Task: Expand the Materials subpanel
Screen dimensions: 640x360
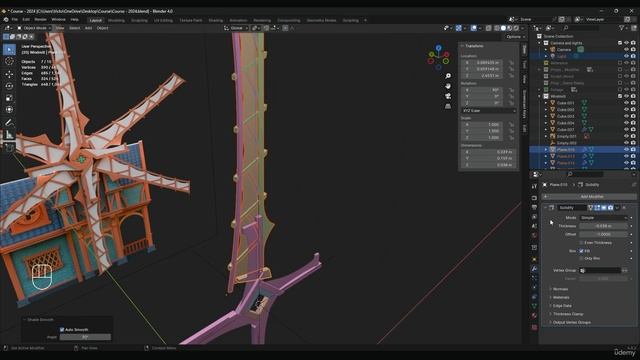Action: pyautogui.click(x=560, y=298)
